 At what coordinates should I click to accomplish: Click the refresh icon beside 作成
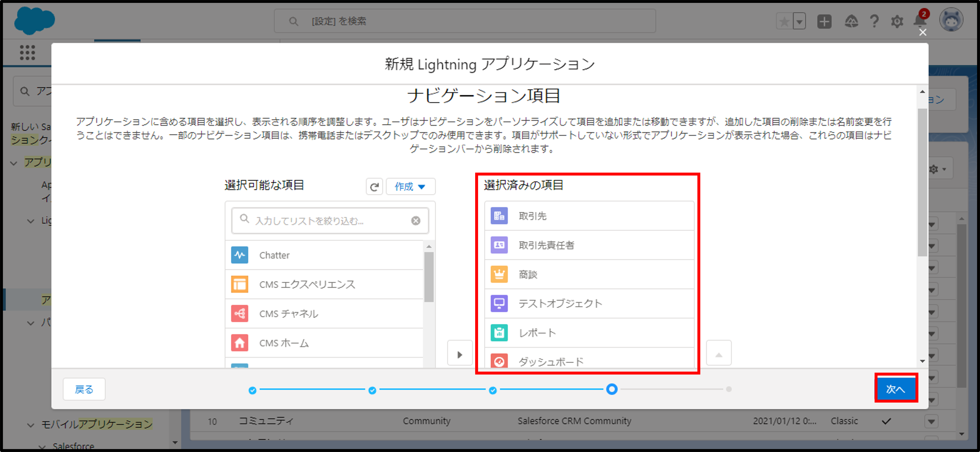click(x=374, y=187)
